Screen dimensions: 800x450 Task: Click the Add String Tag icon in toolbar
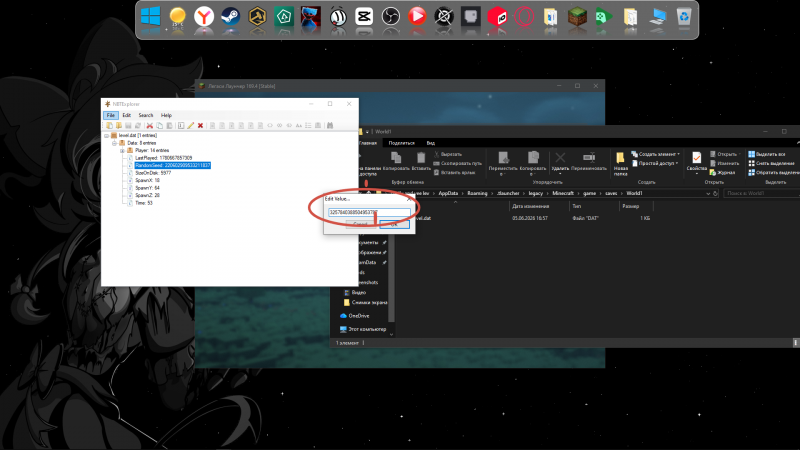tap(299, 126)
